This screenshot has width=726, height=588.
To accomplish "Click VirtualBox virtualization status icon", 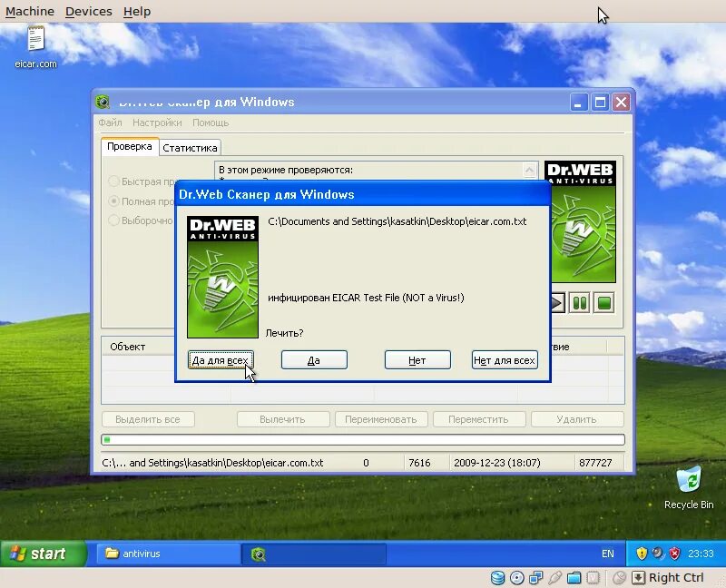I will [x=593, y=578].
